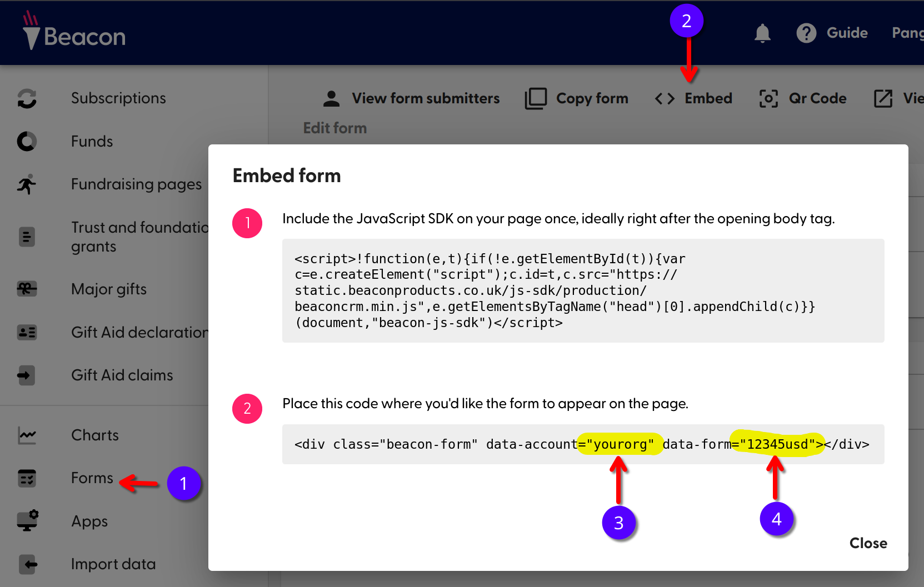
Task: Open the Guide help link
Action: coord(832,33)
